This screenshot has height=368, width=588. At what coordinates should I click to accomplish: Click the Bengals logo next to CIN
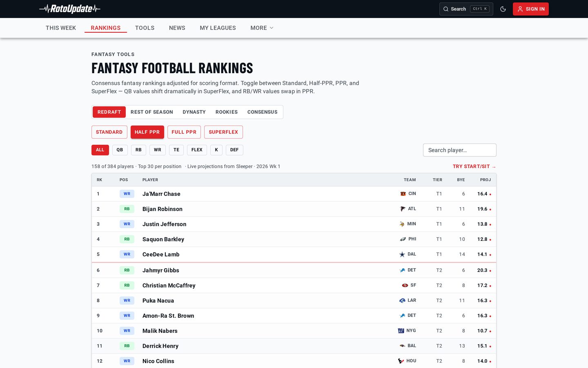pos(403,194)
